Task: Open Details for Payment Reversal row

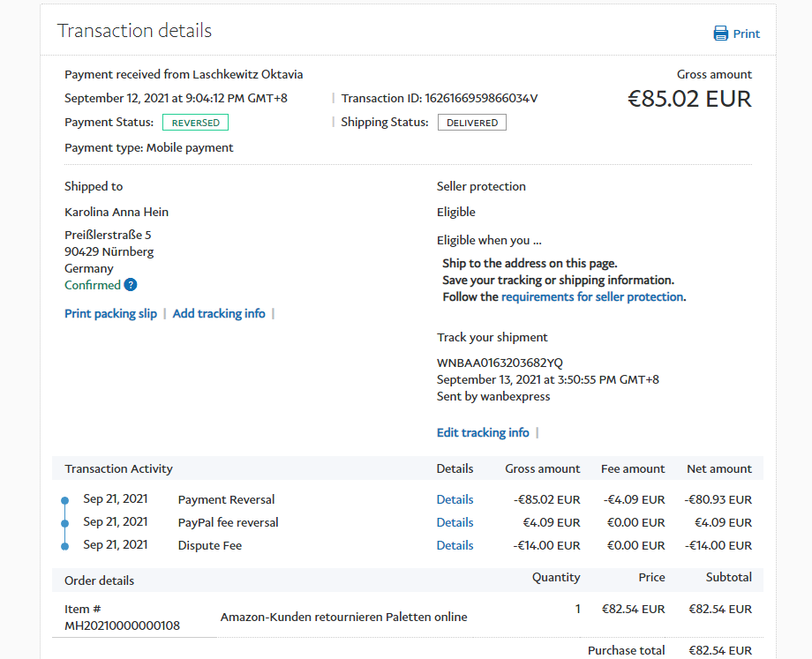Action: [455, 499]
